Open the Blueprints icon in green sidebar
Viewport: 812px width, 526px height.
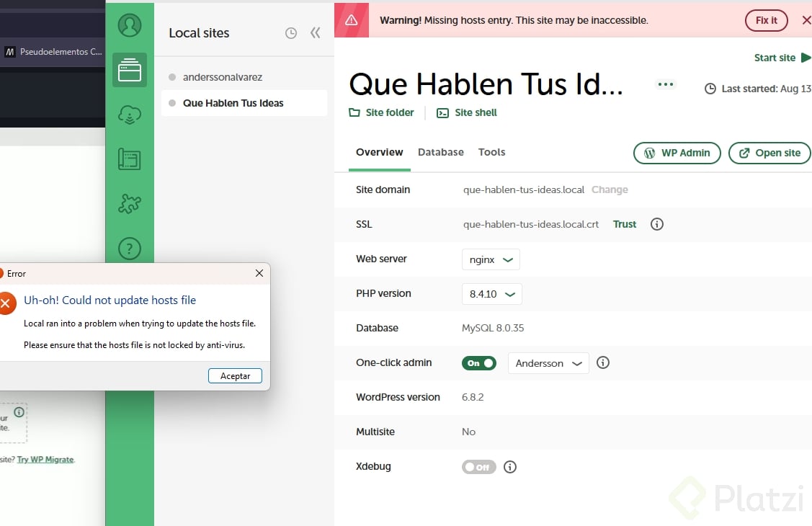point(130,159)
